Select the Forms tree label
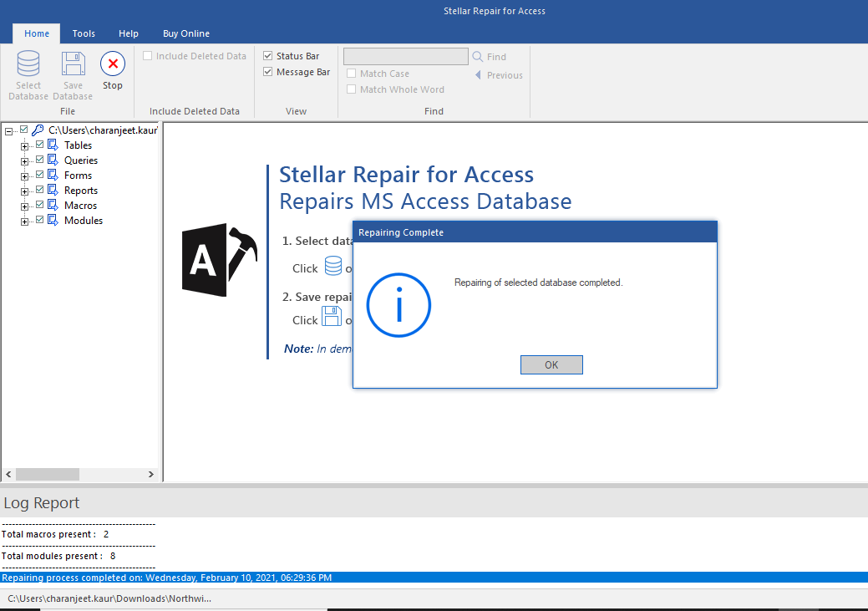 [78, 175]
